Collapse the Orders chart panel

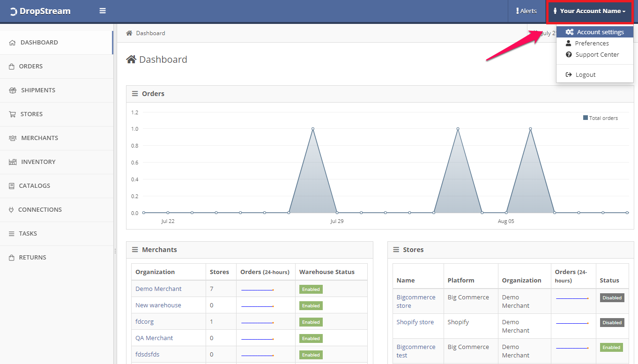[134, 93]
